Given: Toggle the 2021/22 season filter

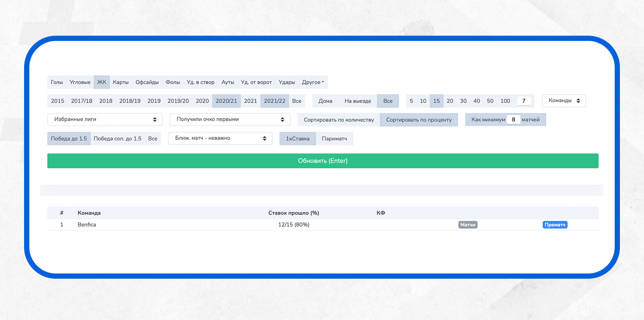Looking at the screenshot, I should tap(274, 101).
